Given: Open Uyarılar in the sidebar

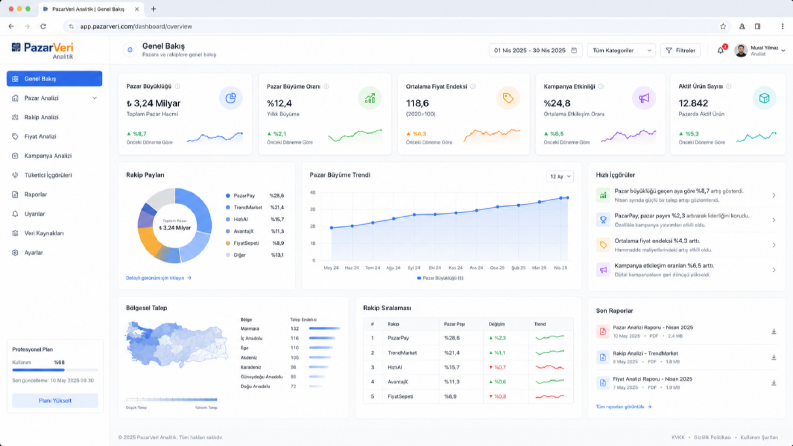Looking at the screenshot, I should click(54, 214).
